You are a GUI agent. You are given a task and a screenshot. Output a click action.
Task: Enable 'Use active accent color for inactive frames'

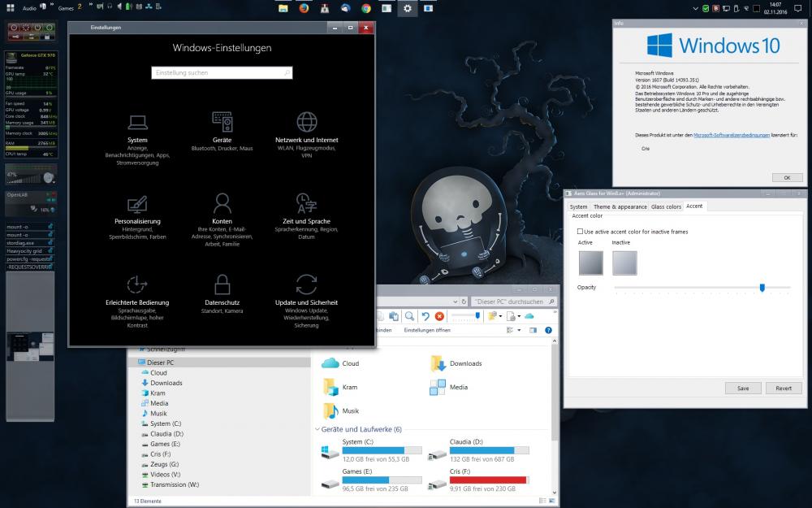pos(579,232)
